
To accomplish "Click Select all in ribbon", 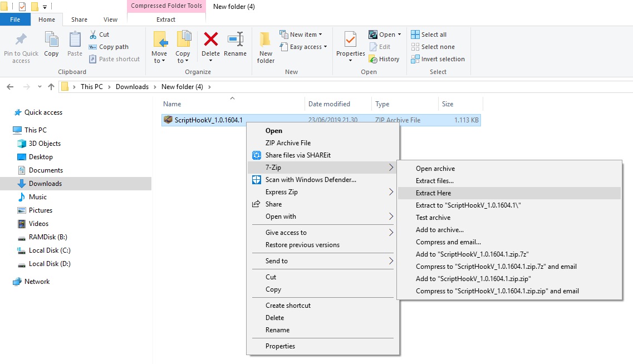I will pyautogui.click(x=429, y=35).
